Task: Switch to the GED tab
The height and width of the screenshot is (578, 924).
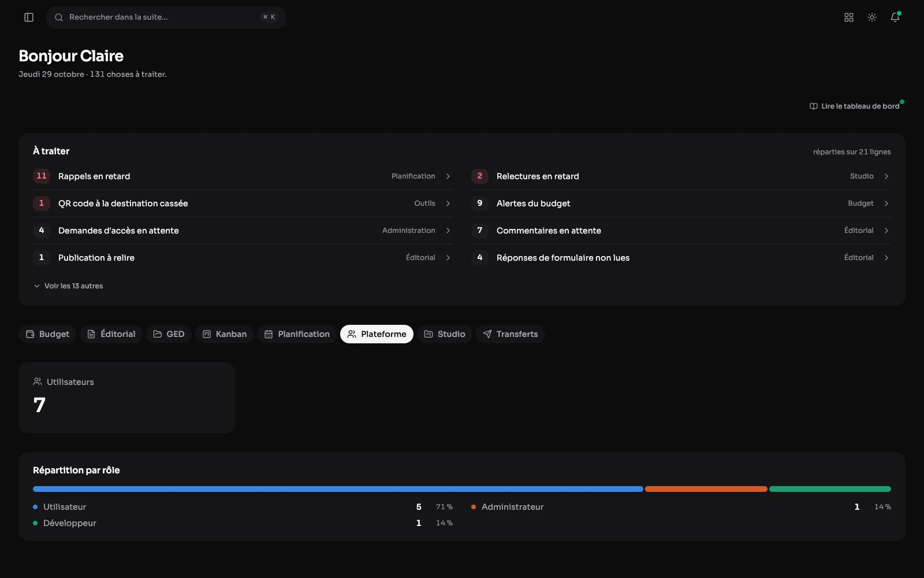Action: [169, 334]
